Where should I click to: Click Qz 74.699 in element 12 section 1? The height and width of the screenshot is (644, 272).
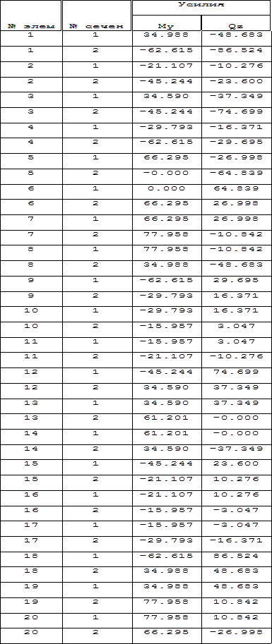[237, 372]
